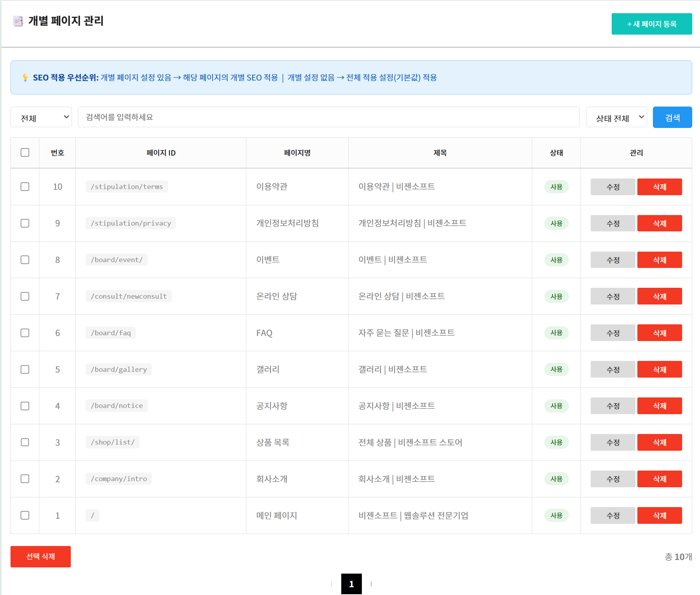The image size is (700, 595).
Task: Toggle the select-all checkbox in table header
Action: coord(25,152)
